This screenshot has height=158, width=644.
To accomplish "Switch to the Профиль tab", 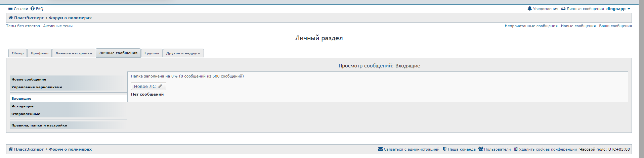I will pyautogui.click(x=40, y=53).
